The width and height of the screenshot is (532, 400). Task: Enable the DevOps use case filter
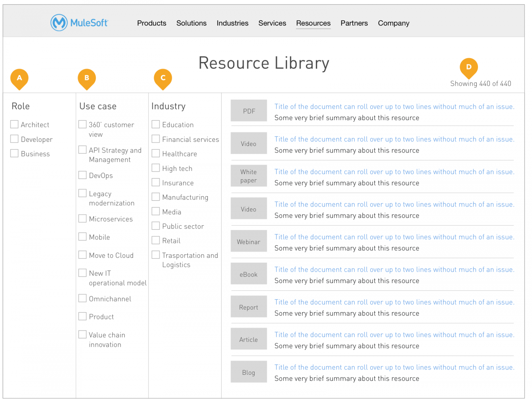(82, 175)
